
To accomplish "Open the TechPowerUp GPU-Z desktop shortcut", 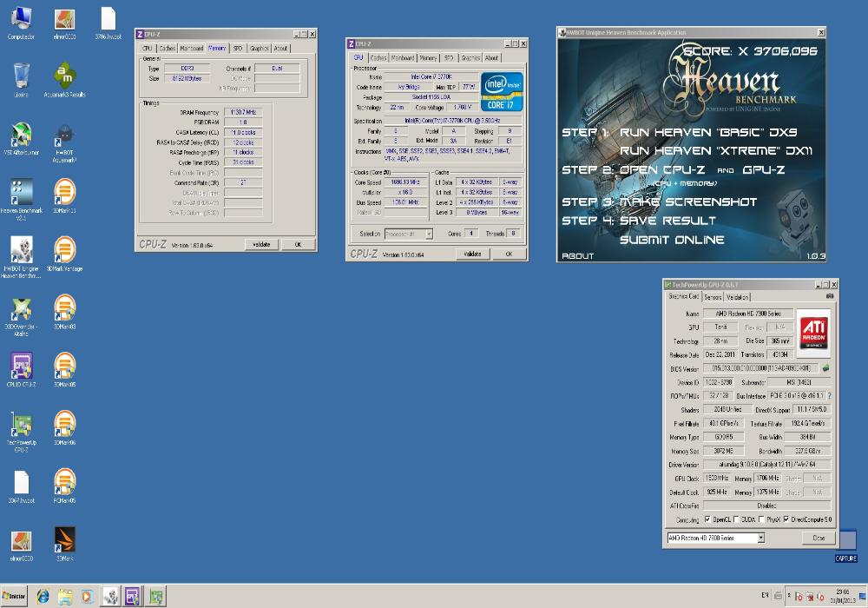I will coord(21,432).
